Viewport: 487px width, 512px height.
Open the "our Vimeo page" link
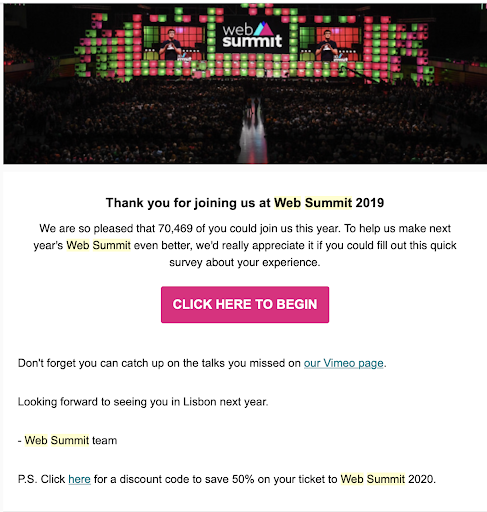click(x=343, y=363)
